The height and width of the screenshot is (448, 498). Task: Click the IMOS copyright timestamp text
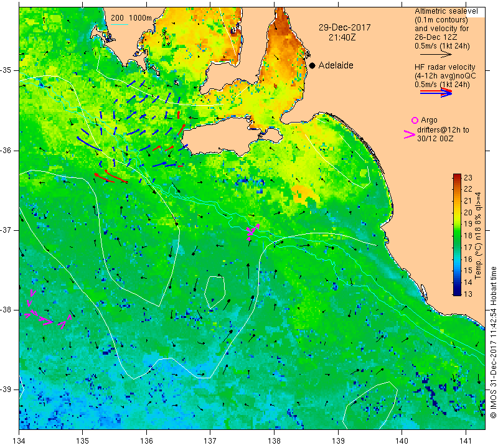[493, 342]
